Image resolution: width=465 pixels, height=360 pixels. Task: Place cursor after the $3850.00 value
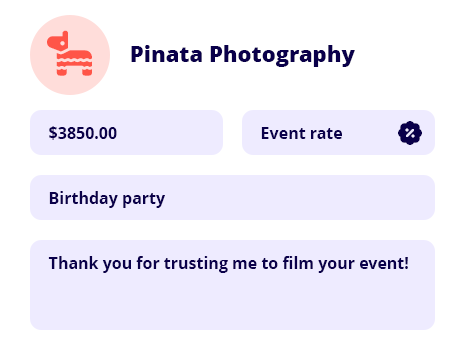pyautogui.click(x=118, y=133)
